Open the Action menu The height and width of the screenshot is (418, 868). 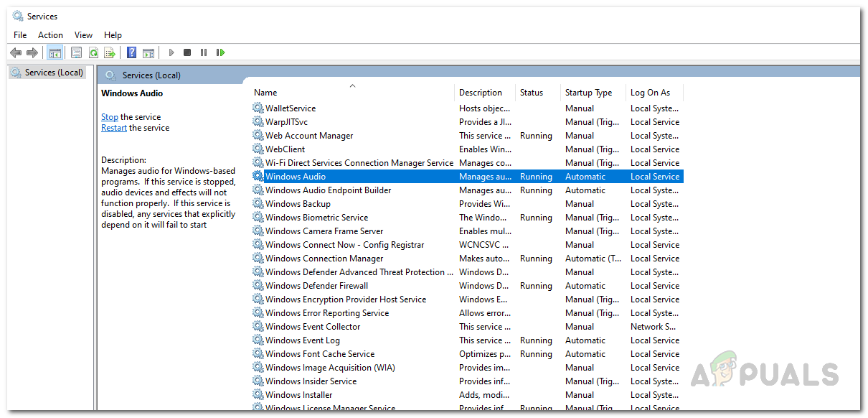click(50, 35)
